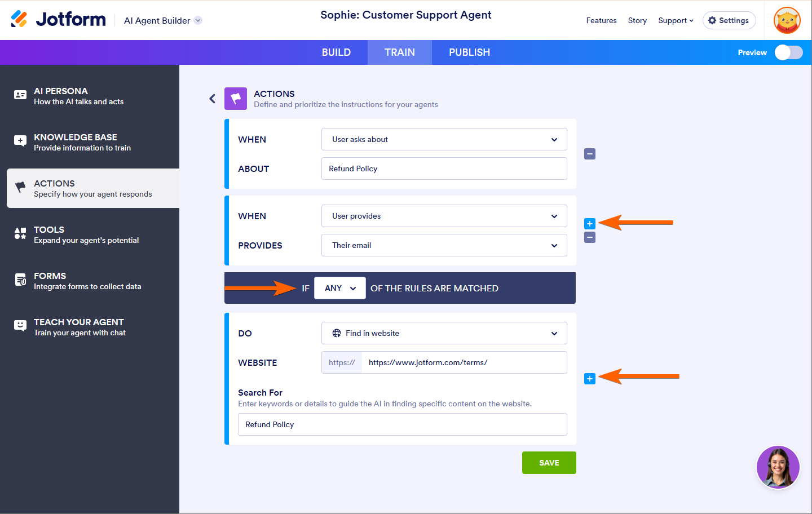Open Knowledge Base sidebar icon
The image size is (812, 514).
pyautogui.click(x=20, y=141)
